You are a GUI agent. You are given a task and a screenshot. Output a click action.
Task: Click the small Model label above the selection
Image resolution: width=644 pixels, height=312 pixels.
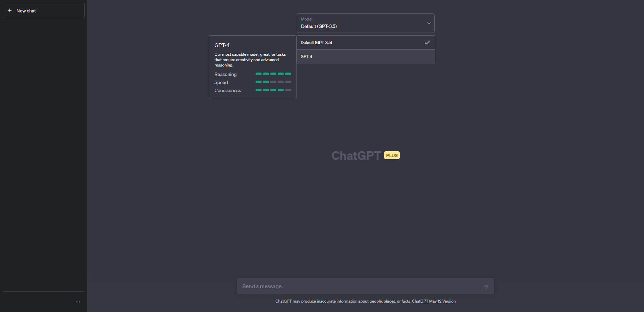tap(307, 19)
